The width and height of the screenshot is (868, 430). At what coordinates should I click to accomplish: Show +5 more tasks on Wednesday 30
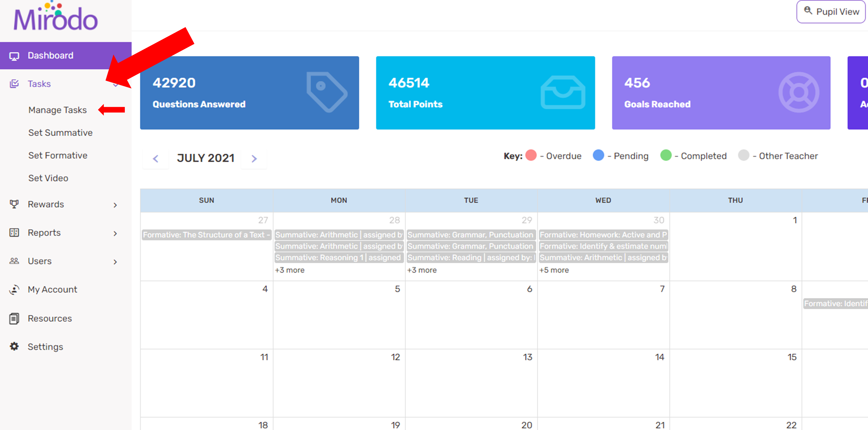pos(554,270)
